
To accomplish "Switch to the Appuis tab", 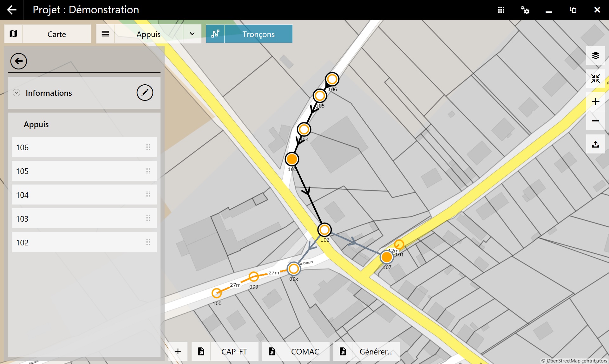I will [x=148, y=34].
